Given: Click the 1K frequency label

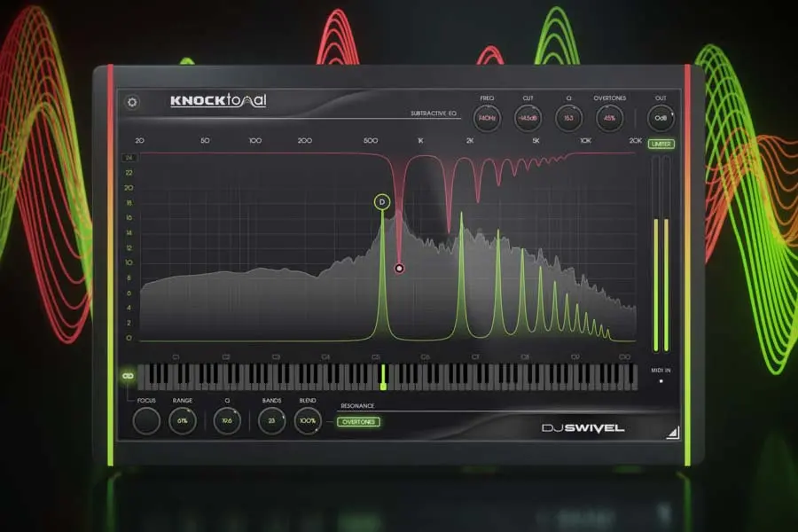Looking at the screenshot, I should coord(420,140).
